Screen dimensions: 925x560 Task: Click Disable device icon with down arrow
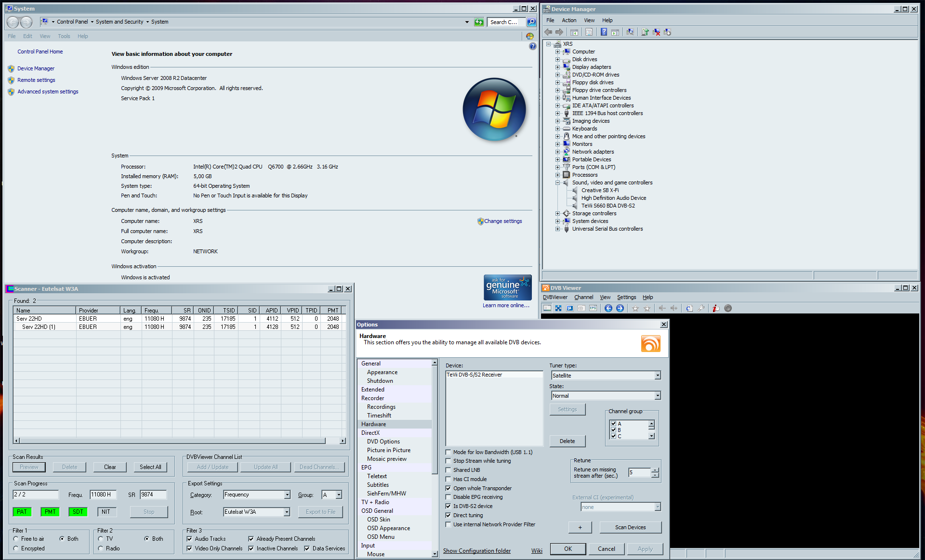click(x=667, y=32)
